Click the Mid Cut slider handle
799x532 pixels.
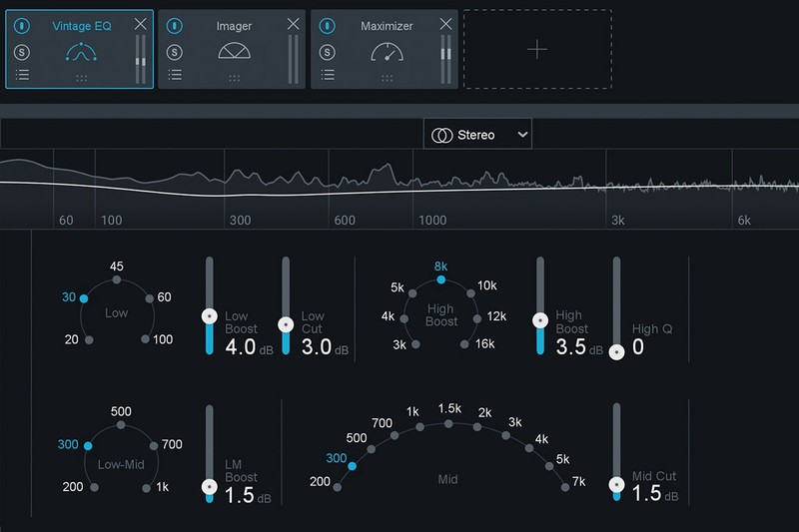[x=616, y=484]
